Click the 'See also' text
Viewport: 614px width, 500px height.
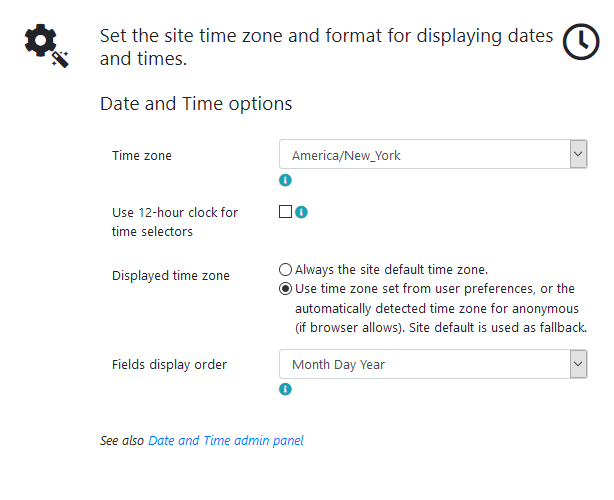point(122,440)
